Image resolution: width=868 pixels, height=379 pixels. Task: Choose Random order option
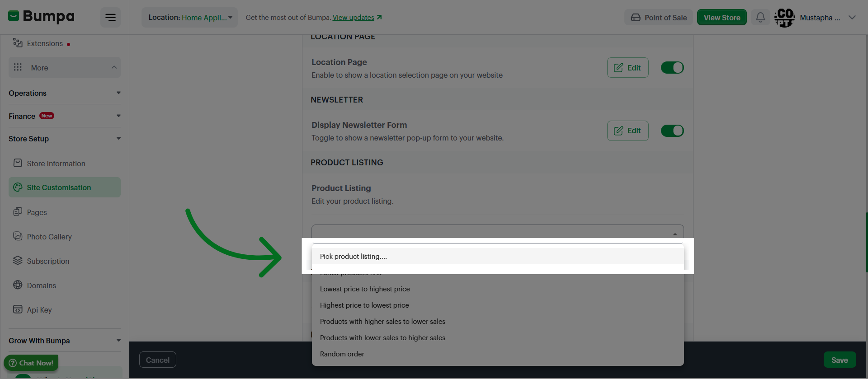498,354
